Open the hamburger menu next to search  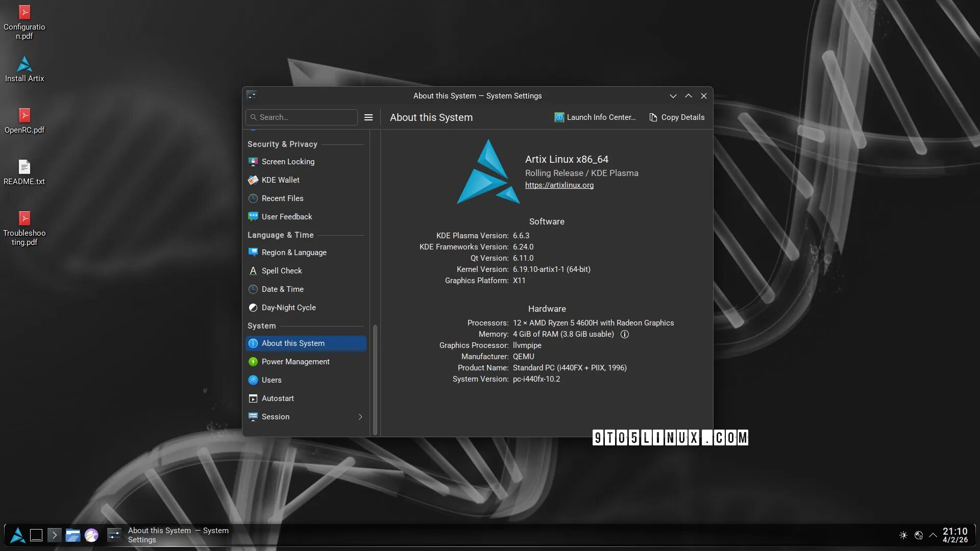coord(369,117)
